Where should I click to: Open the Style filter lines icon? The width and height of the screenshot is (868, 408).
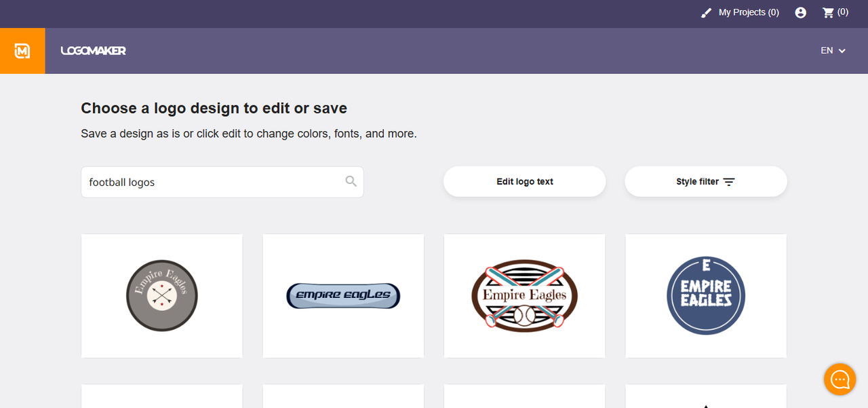coord(729,182)
